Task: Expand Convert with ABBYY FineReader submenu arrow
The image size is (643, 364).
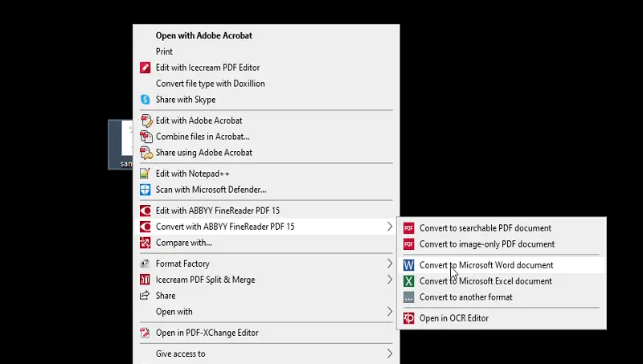Action: 390,227
